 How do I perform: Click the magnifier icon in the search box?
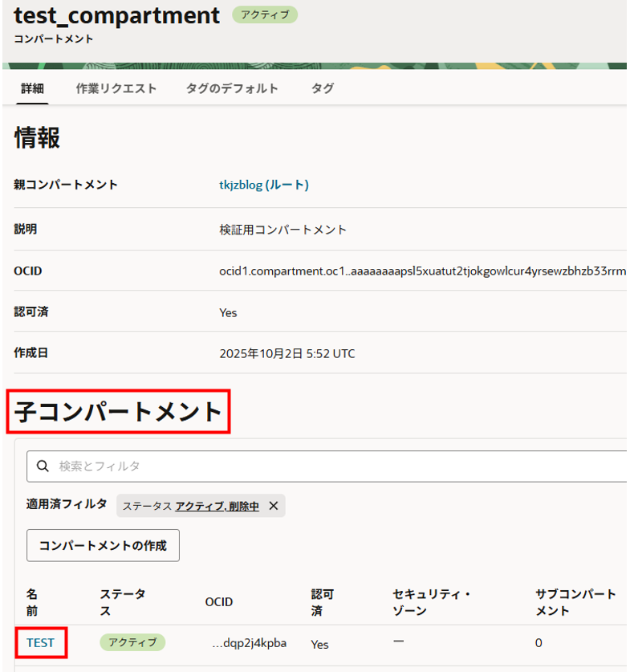click(x=43, y=466)
